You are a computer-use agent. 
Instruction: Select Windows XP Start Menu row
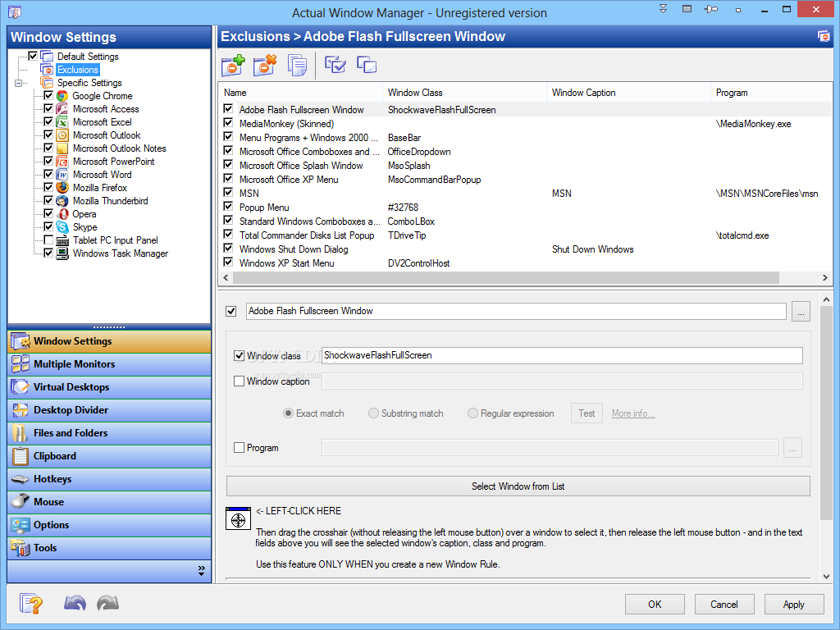click(525, 263)
